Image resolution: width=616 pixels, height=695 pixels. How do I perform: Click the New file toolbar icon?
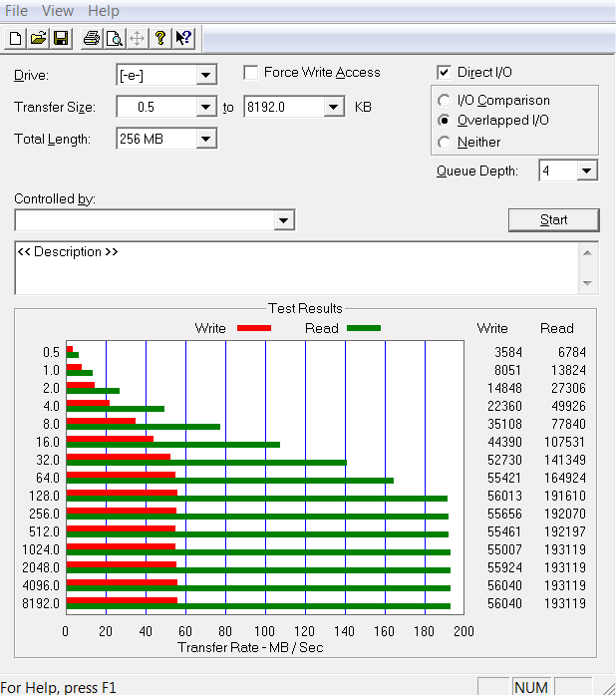point(15,39)
